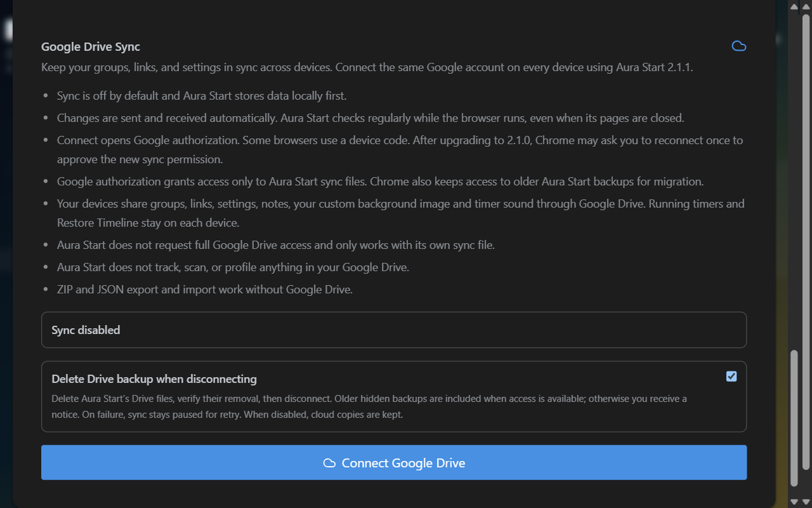The height and width of the screenshot is (508, 812).
Task: Click the down arrow of the outermost window scrollbar
Action: click(806, 502)
